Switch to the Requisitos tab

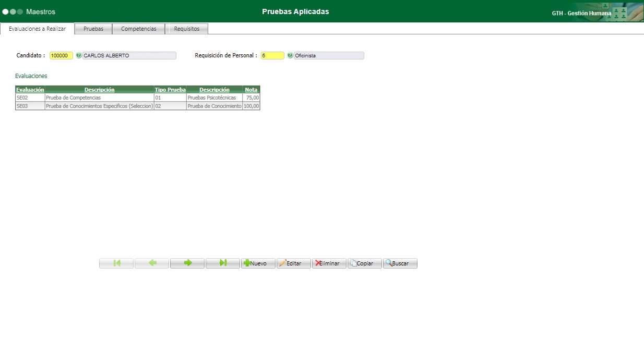pos(187,29)
